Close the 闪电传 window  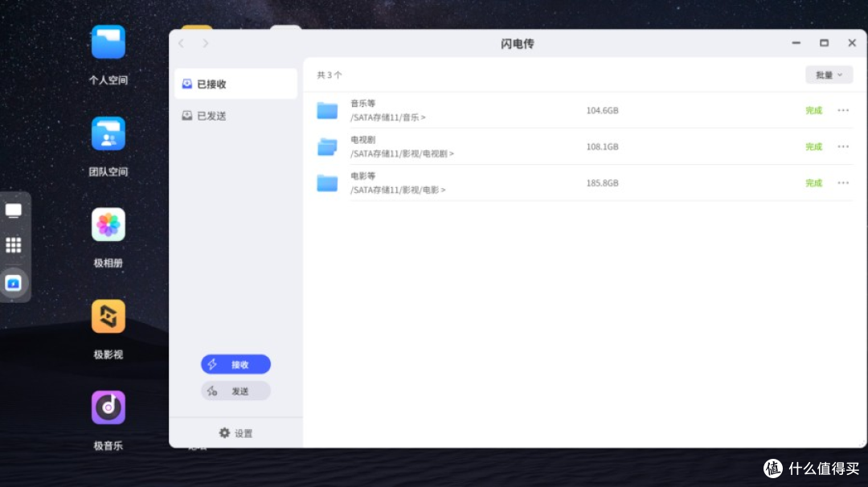(852, 43)
